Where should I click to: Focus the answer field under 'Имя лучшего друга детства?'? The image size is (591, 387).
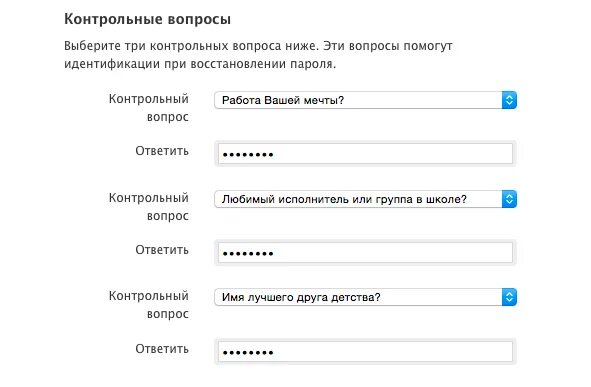[x=365, y=352]
